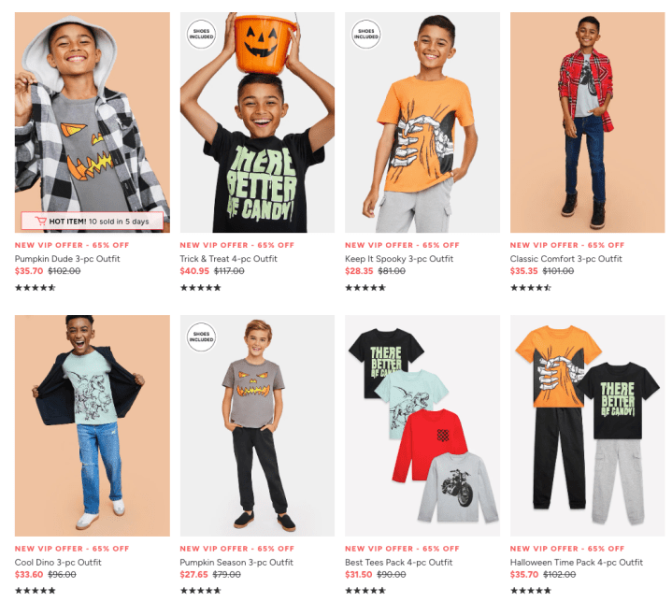Open Best Tees Pack 4-pc Outfit link
The image size is (672, 616).
[x=398, y=562]
